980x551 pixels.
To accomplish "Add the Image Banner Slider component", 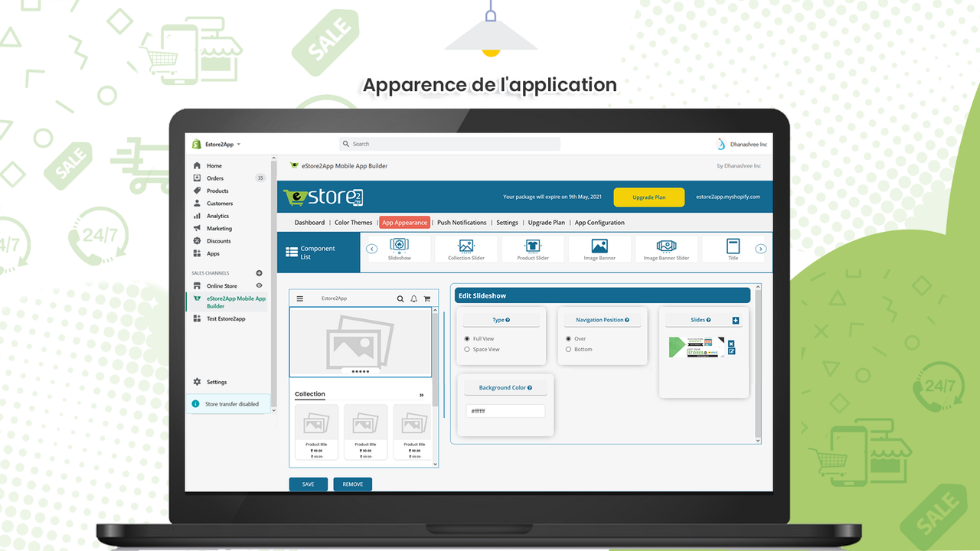I will click(x=666, y=249).
